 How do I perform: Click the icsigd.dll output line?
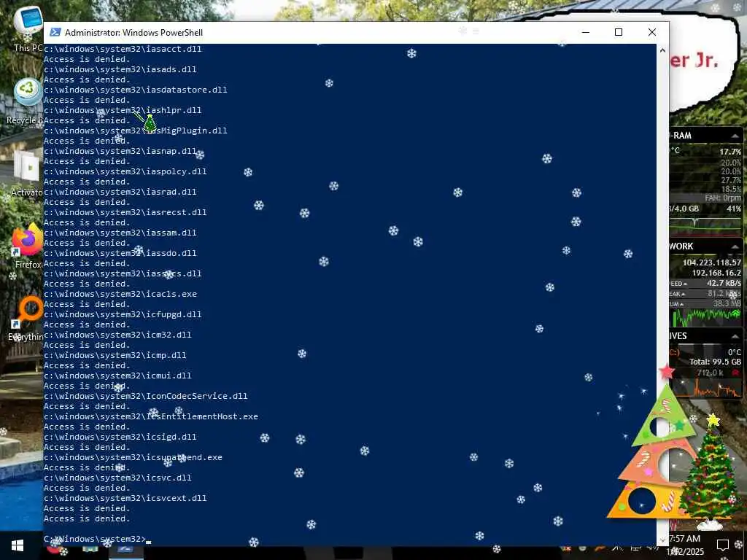coord(120,437)
